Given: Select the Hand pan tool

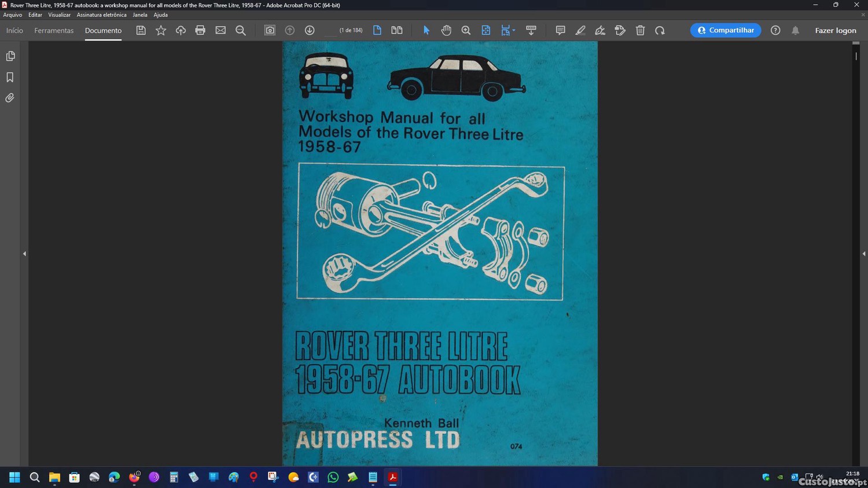Looking at the screenshot, I should [x=446, y=30].
